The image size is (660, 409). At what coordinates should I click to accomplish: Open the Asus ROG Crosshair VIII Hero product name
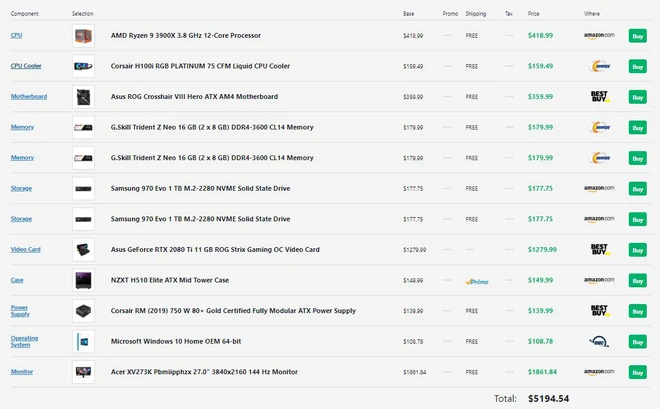tap(194, 97)
